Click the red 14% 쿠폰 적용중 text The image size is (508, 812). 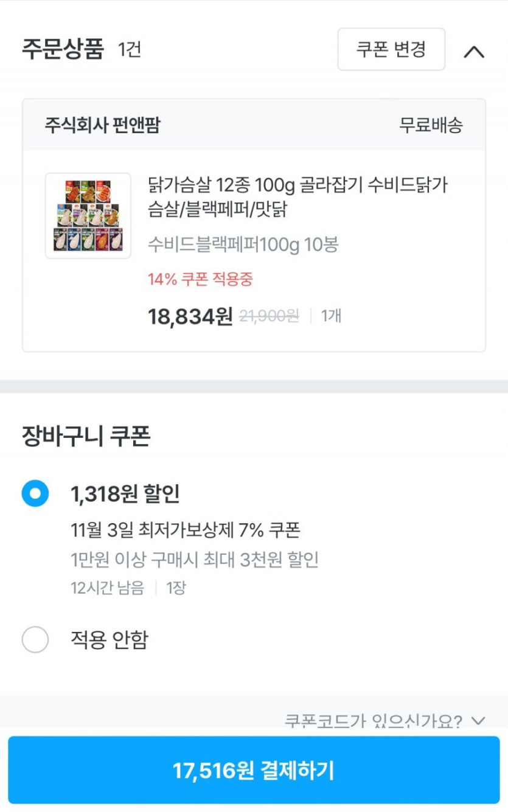coord(200,280)
